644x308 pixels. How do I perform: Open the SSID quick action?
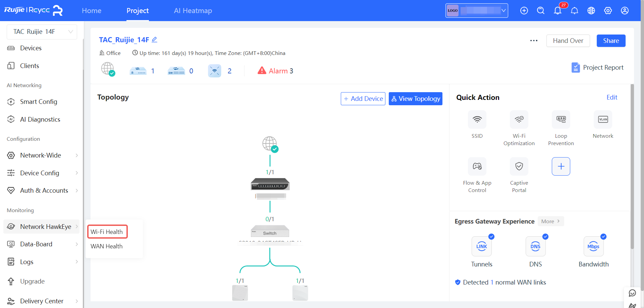[x=477, y=120]
